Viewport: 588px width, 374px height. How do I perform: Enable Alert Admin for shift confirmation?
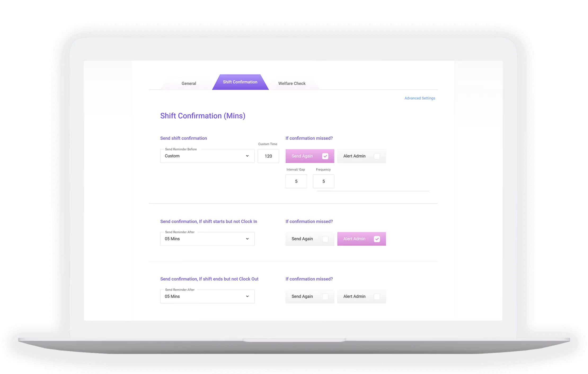[377, 156]
